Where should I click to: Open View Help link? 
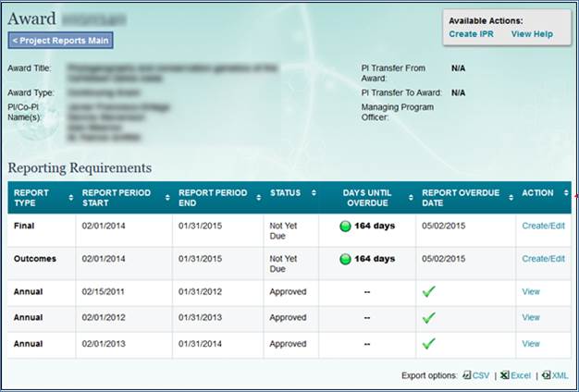[532, 33]
